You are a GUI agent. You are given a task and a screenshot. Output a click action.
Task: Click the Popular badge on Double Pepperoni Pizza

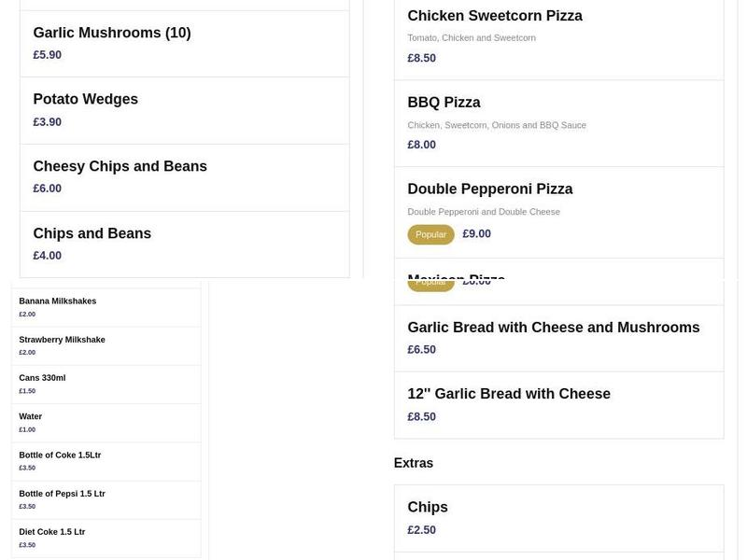tap(430, 234)
